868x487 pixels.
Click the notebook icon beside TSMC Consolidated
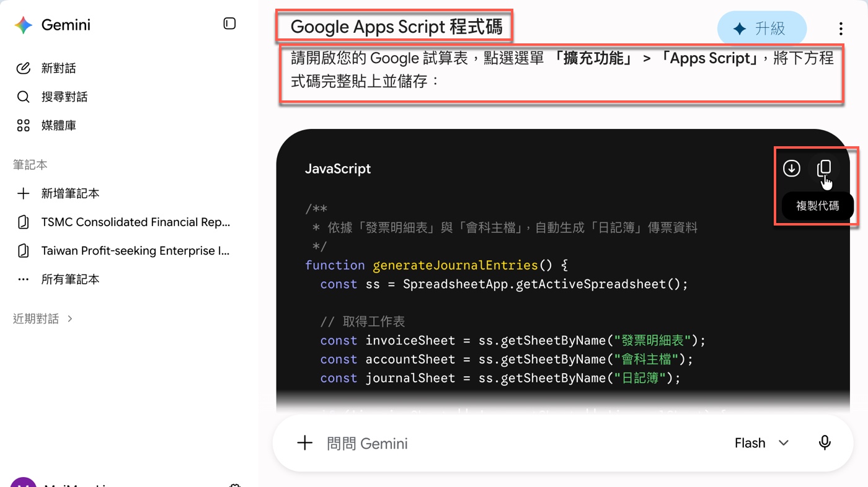point(23,222)
